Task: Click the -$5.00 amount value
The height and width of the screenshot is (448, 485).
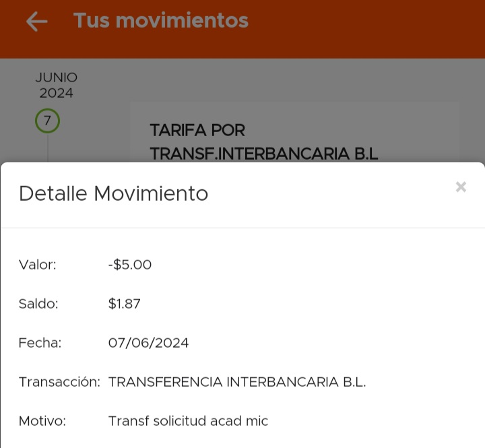Action: tap(130, 265)
